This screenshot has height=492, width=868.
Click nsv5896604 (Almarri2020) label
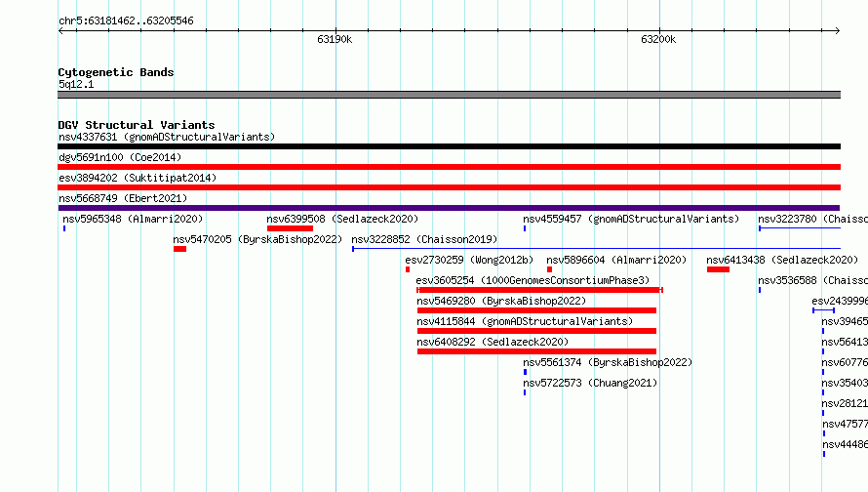616,260
